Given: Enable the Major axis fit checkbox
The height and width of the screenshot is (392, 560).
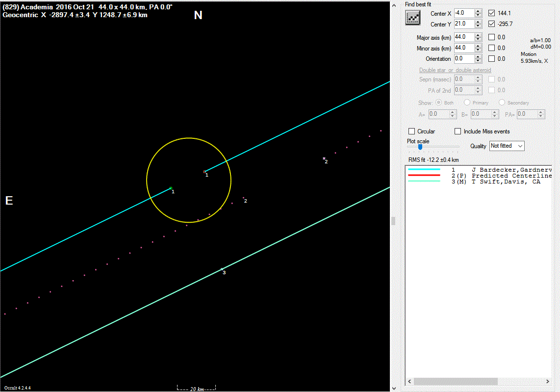Looking at the screenshot, I should coord(491,37).
